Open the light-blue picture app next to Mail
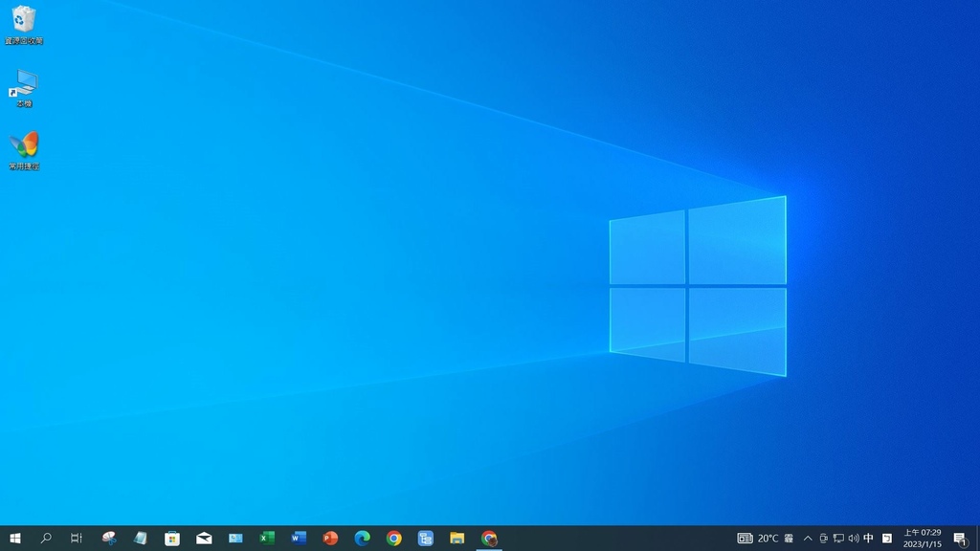The image size is (980, 551). [235, 538]
